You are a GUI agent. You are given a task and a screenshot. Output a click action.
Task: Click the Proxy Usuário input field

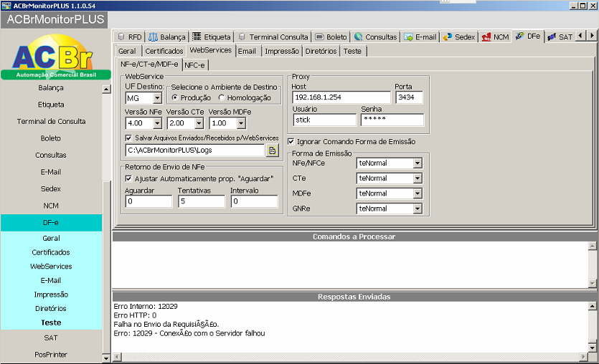tap(325, 120)
